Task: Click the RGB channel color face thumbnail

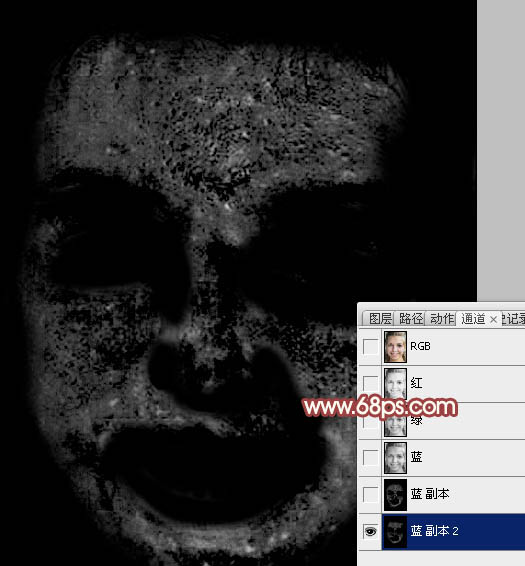Action: click(x=395, y=347)
